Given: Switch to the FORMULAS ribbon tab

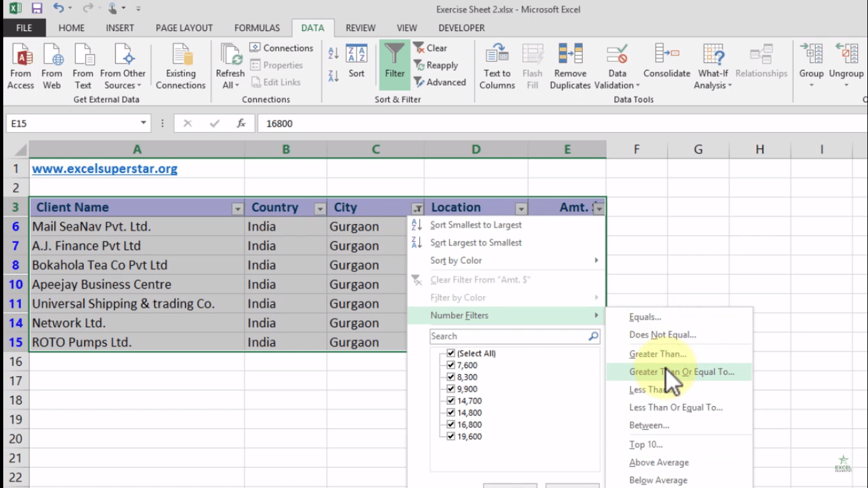Looking at the screenshot, I should pos(257,27).
